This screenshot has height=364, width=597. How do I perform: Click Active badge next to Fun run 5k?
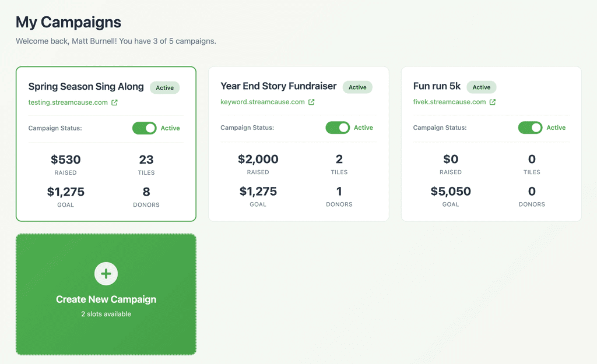(482, 87)
